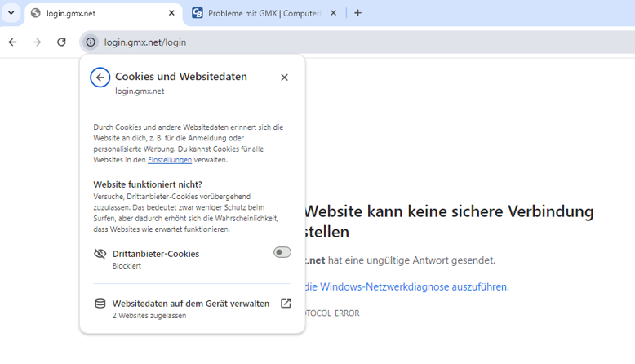The height and width of the screenshot is (364, 635).
Task: Open the tab search dropdown arrow
Action: pyautogui.click(x=11, y=13)
